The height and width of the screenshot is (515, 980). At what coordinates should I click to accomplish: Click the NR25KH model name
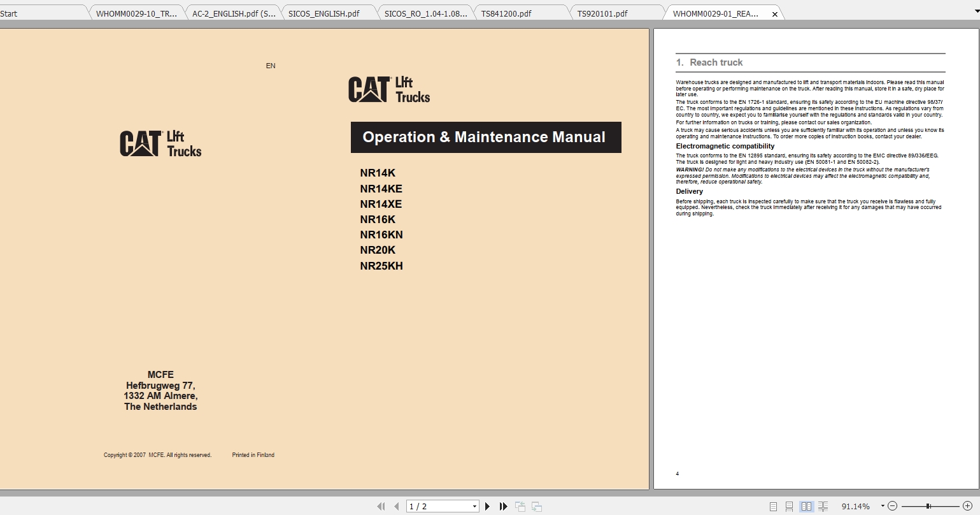tap(381, 266)
